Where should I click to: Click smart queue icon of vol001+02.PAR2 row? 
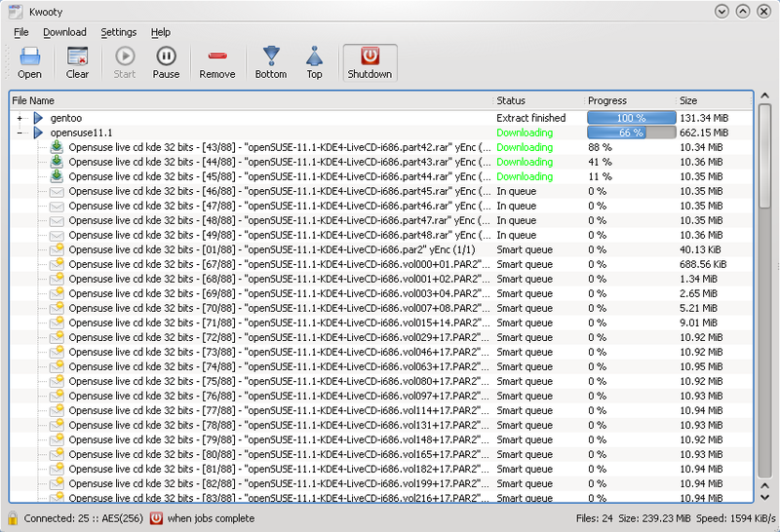[57, 279]
